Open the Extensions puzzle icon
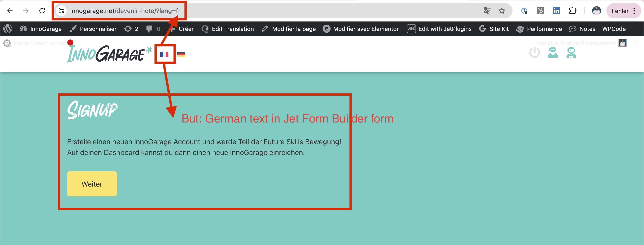 (572, 11)
